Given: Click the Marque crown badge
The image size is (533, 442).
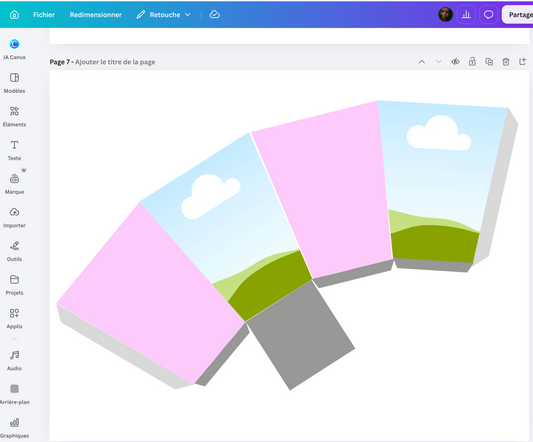Looking at the screenshot, I should pos(23,170).
